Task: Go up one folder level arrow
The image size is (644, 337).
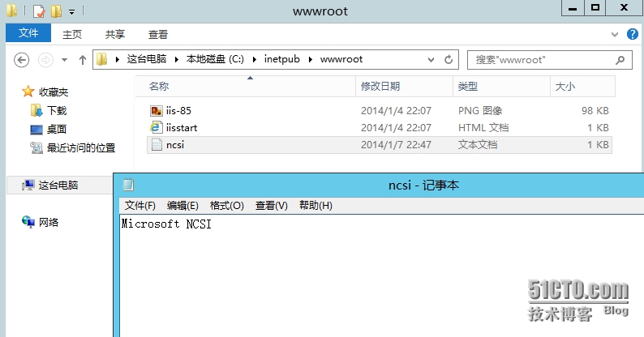Action: coord(83,60)
